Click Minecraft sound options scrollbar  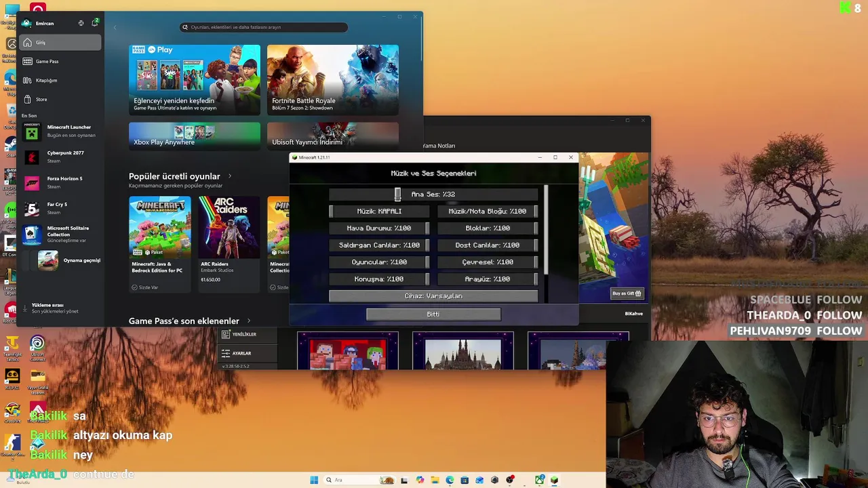click(x=546, y=230)
